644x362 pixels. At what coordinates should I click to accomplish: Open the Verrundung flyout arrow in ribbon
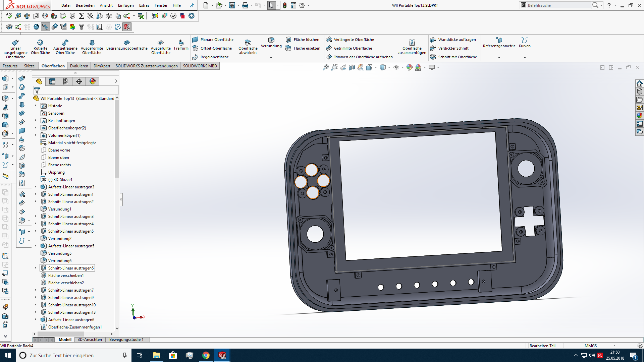(271, 58)
